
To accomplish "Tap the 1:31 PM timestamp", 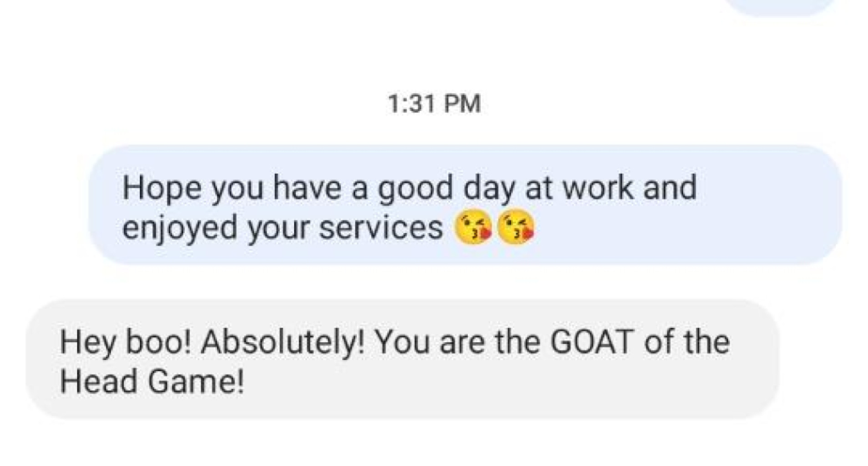I will coord(434,104).
